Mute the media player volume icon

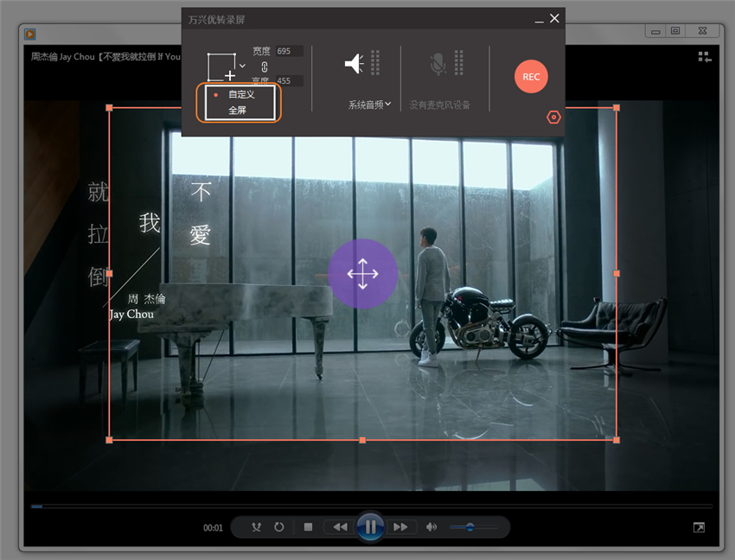[431, 527]
